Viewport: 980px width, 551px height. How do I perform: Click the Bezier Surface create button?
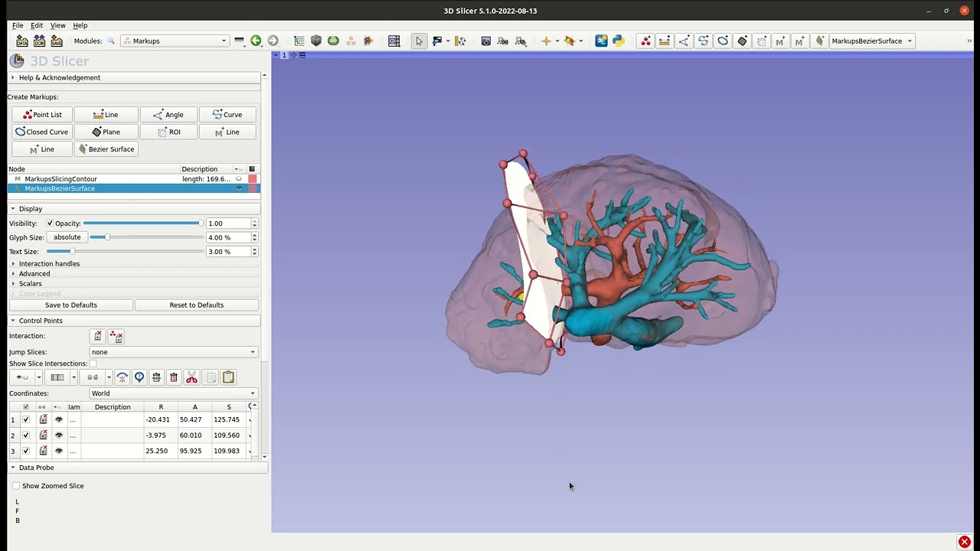pos(106,149)
